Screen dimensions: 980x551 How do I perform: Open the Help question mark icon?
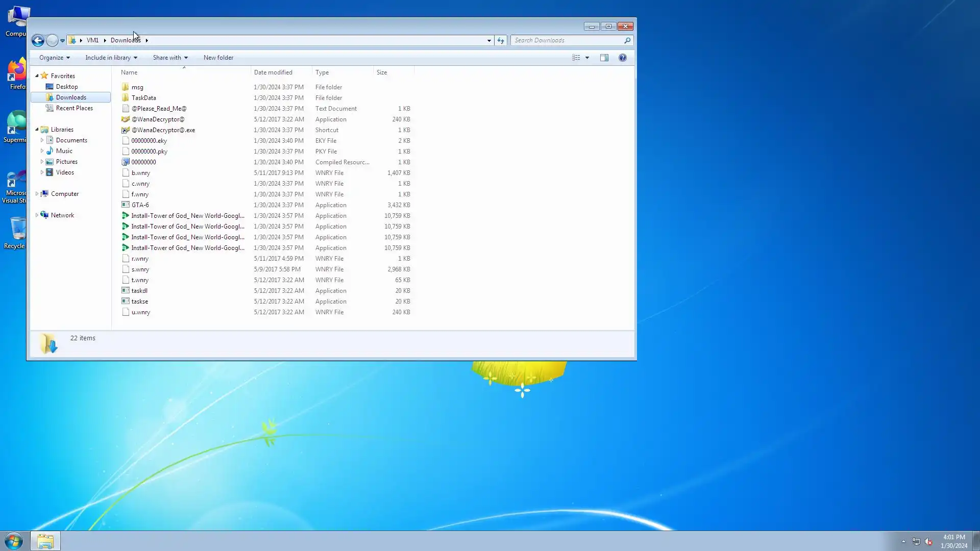622,58
